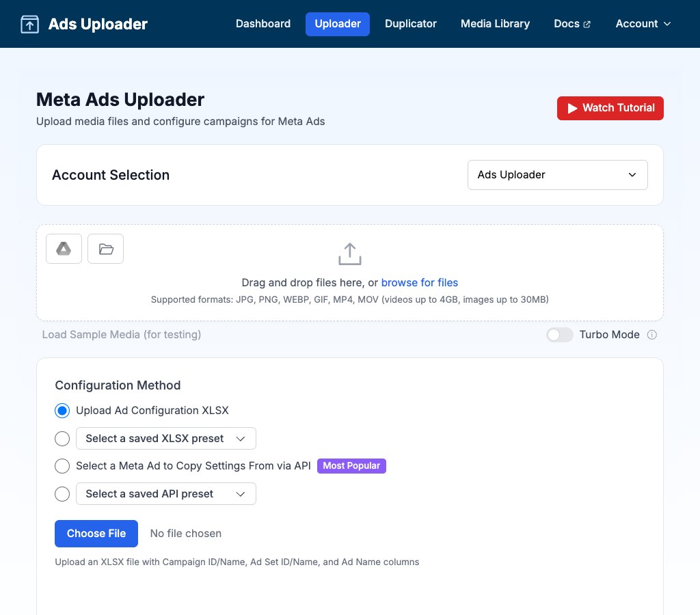Go to the Duplicator tab
Viewport: 700px width, 615px height.
click(x=411, y=24)
